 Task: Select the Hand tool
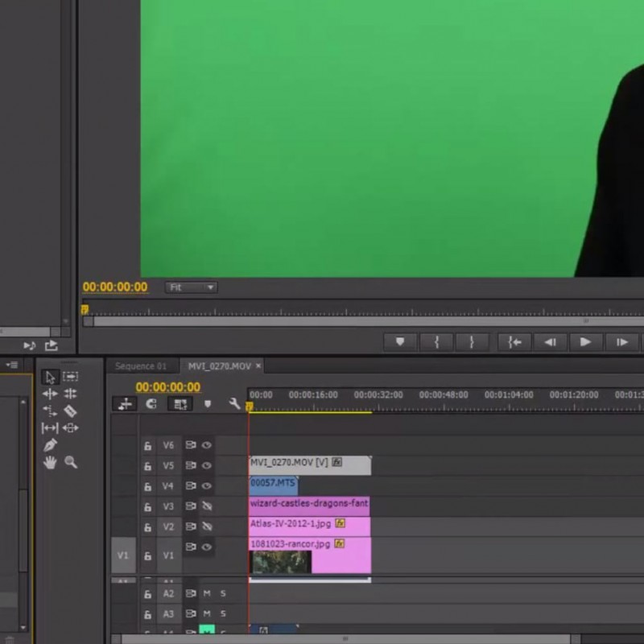[x=50, y=462]
